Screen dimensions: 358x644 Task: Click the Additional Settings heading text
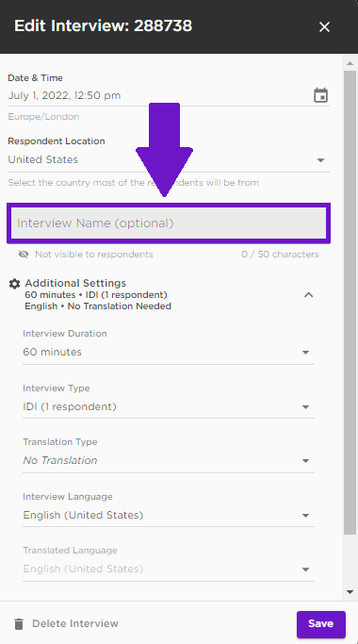(75, 283)
